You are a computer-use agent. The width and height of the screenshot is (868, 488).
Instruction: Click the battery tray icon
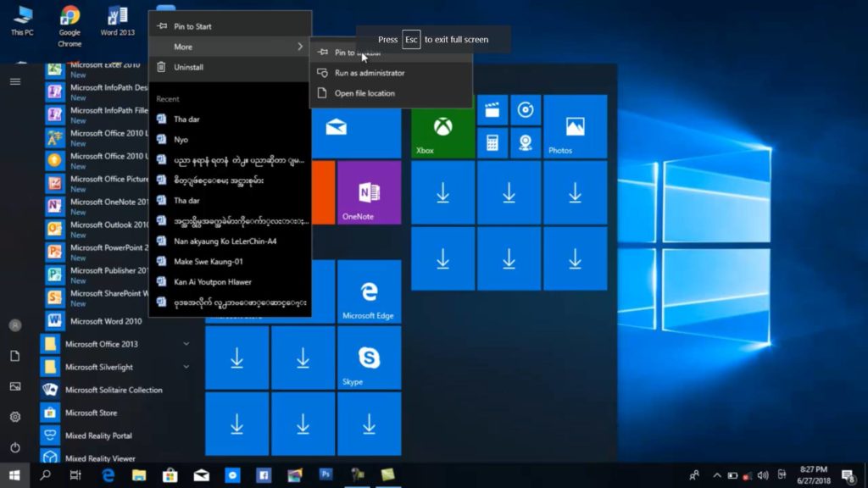pos(732,475)
